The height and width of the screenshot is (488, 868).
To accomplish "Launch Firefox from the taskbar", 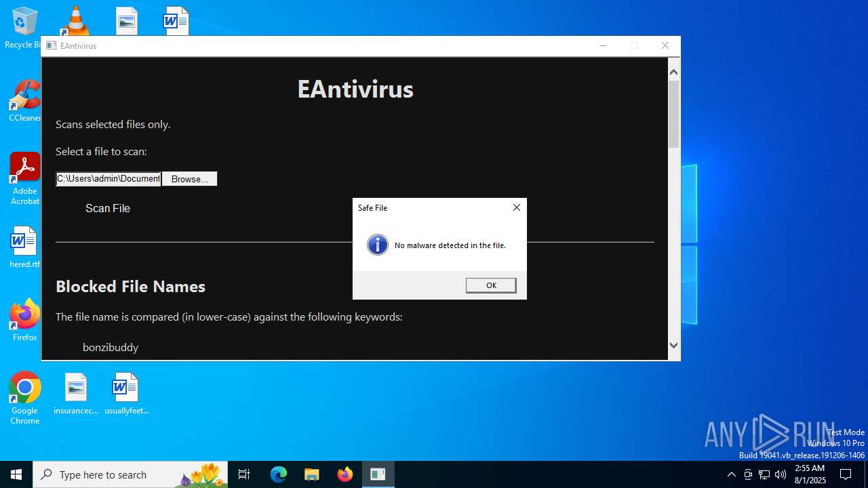I will (x=345, y=474).
